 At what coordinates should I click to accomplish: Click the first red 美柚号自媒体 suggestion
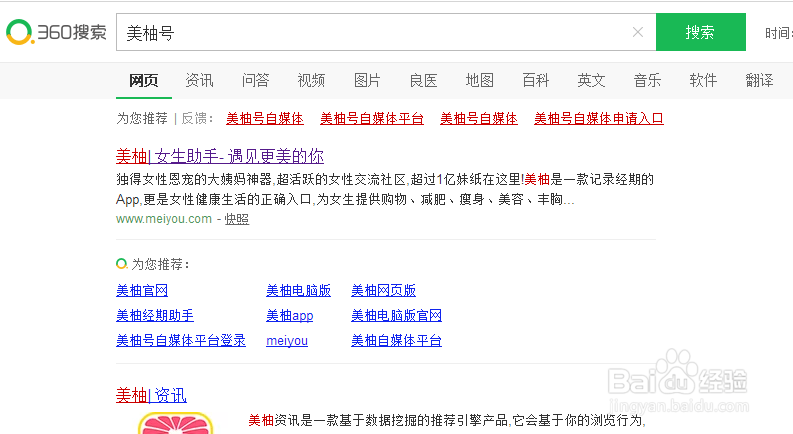pyautogui.click(x=265, y=118)
